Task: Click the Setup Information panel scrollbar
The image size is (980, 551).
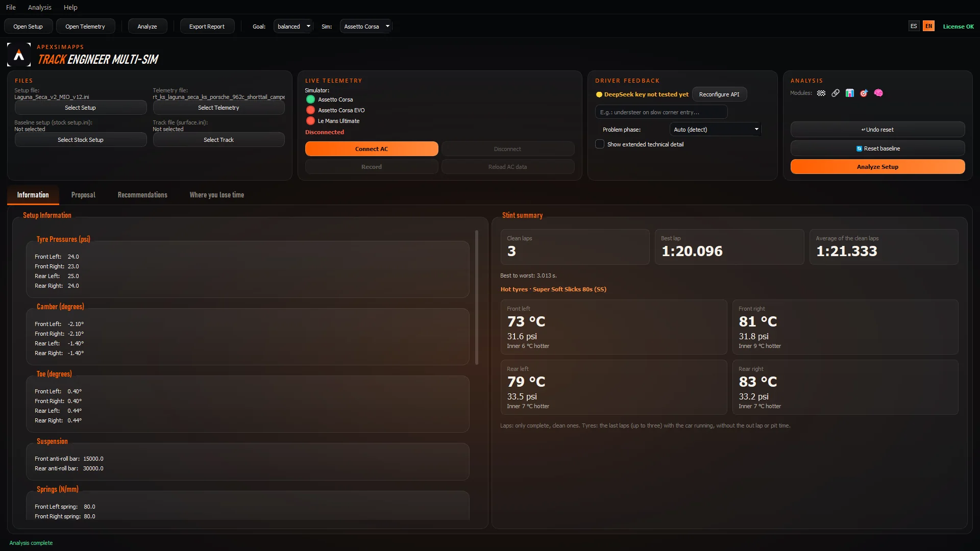Action: tap(477, 297)
